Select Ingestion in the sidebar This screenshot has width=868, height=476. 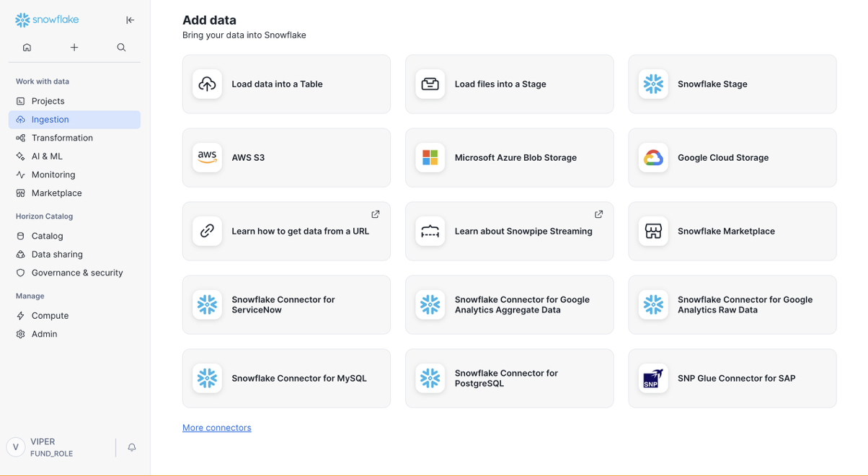[x=74, y=120]
